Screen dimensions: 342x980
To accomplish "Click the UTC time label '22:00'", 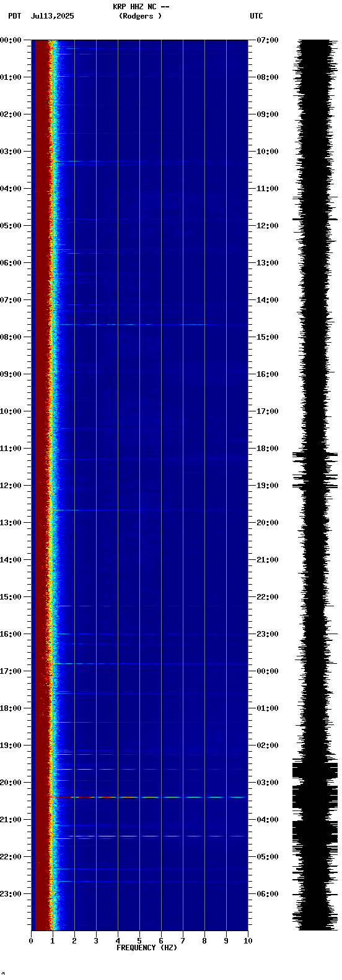I will tap(268, 597).
